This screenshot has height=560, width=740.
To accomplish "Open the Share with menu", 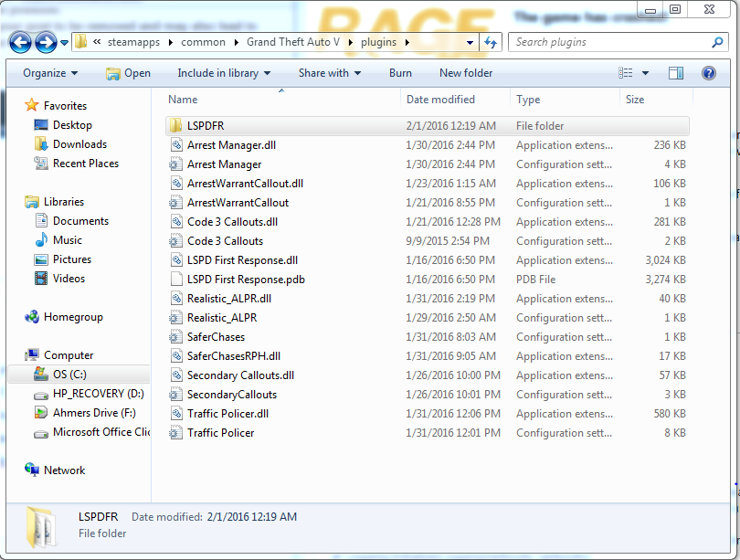I will coord(329,73).
